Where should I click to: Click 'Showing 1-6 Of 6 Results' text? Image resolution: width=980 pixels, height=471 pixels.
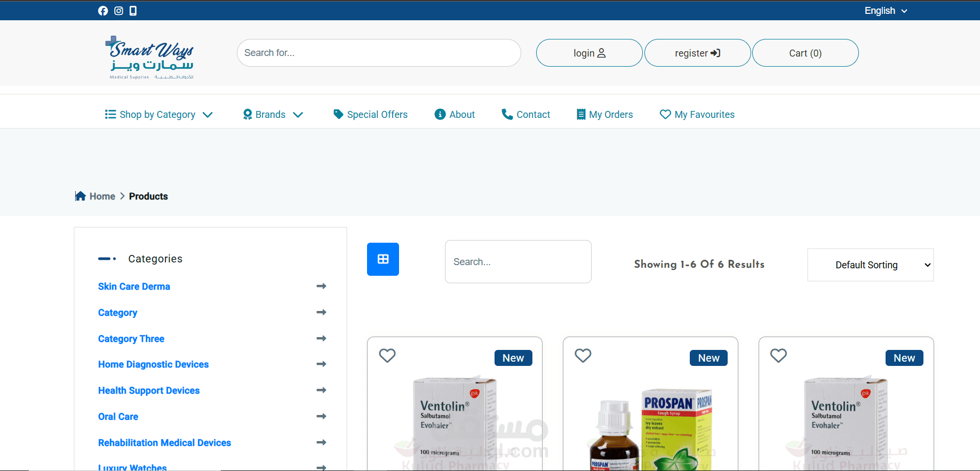[699, 264]
